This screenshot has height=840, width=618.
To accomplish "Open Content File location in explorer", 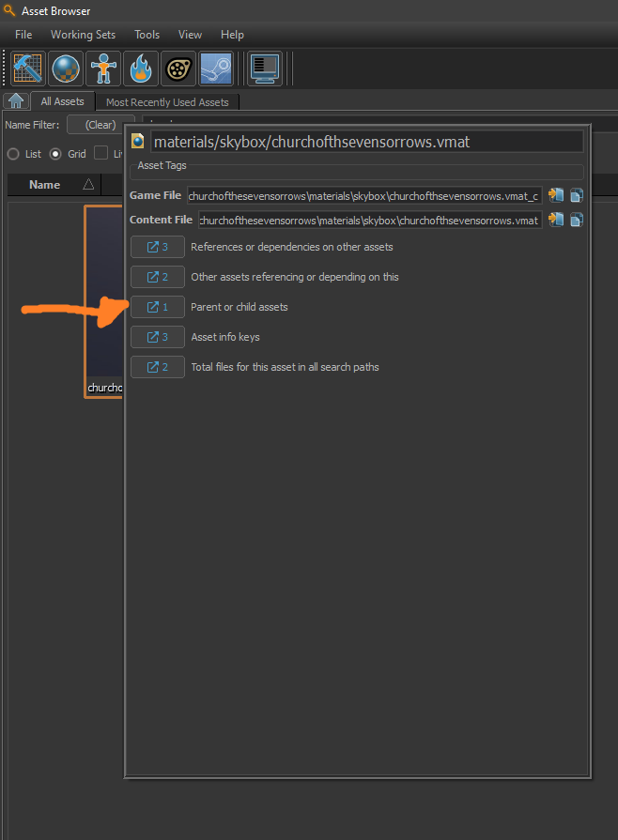I will (556, 220).
